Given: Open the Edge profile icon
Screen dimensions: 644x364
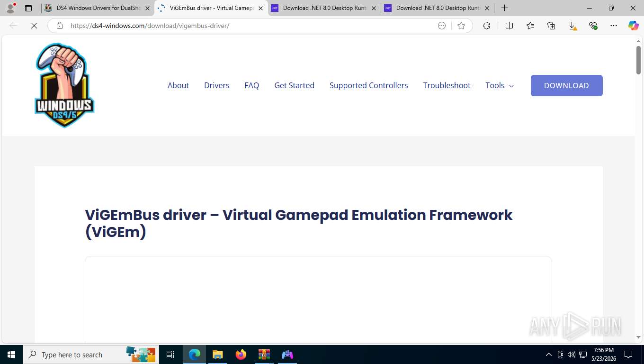Looking at the screenshot, I should point(10,8).
